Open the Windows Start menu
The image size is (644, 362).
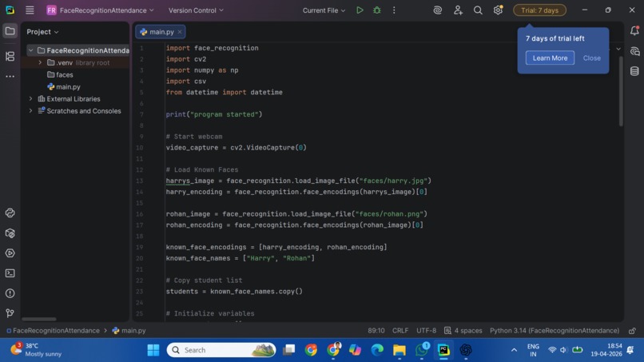click(153, 350)
